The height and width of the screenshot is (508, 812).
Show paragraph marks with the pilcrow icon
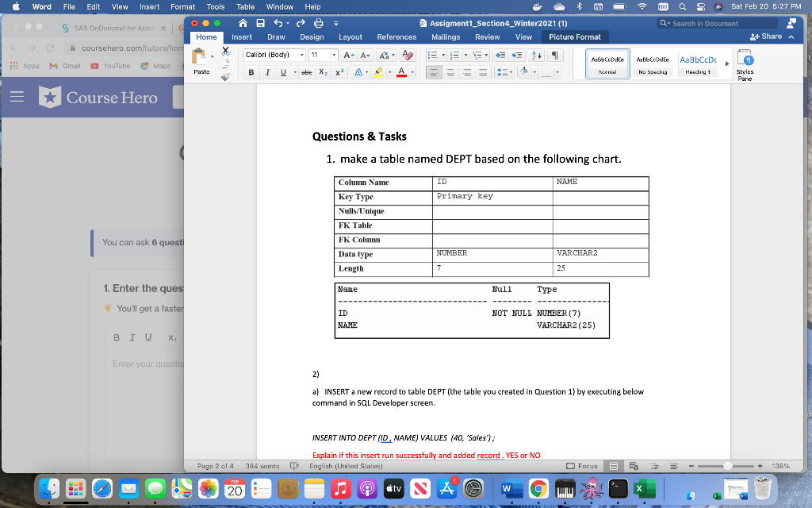tap(556, 55)
